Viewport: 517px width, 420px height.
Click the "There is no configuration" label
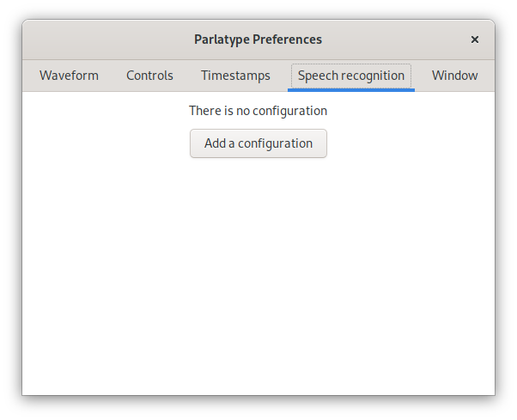258,111
